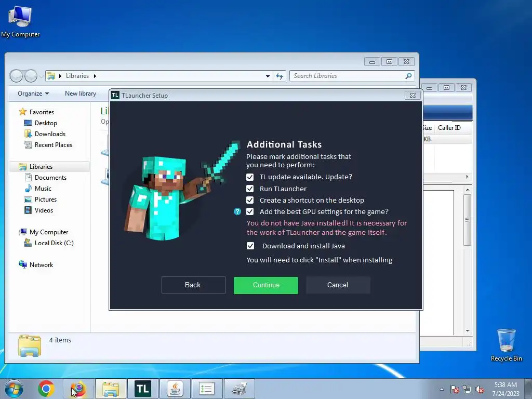
Task: Open the Pictures library
Action: pos(46,199)
